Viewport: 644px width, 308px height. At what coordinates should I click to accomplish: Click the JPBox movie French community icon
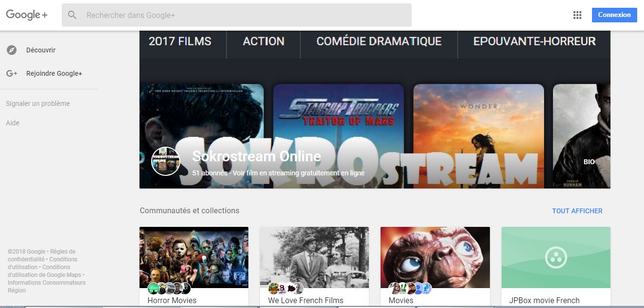click(x=556, y=257)
